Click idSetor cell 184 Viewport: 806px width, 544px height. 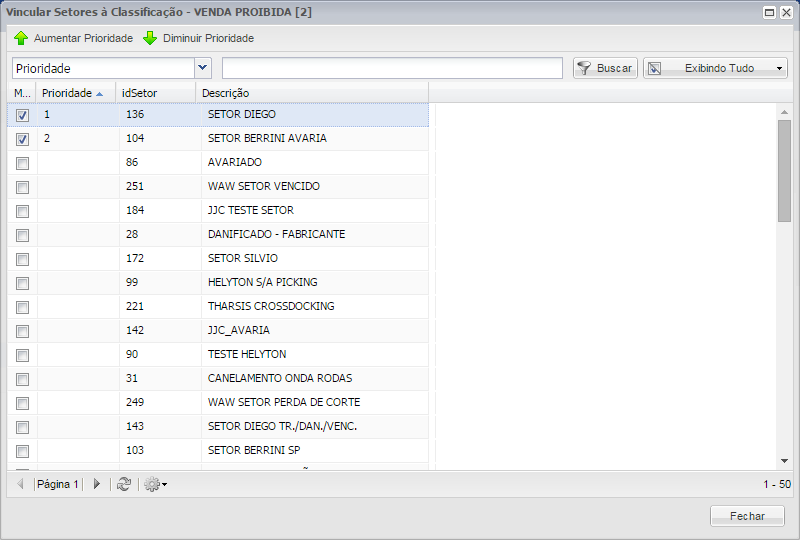pyautogui.click(x=160, y=210)
